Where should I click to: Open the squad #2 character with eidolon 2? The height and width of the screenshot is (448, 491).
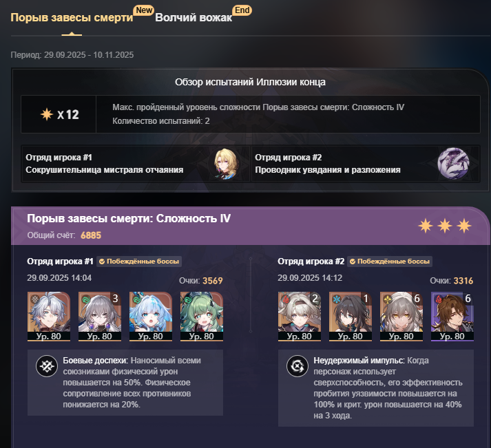tap(300, 317)
